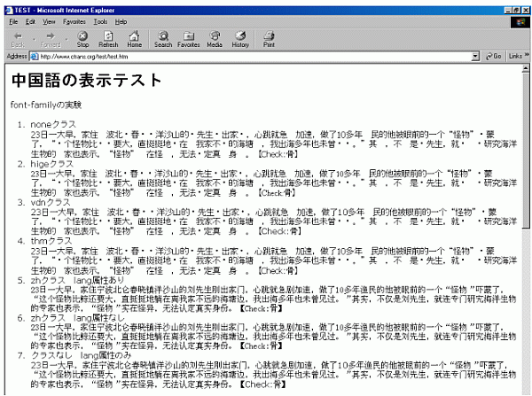Open the Edit menu

click(x=30, y=21)
